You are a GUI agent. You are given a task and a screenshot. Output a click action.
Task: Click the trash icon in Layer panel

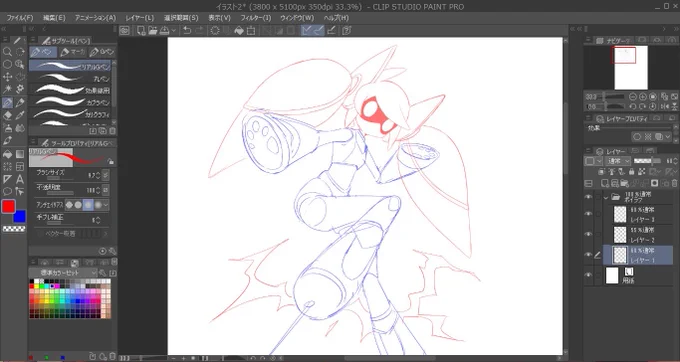tap(674, 183)
